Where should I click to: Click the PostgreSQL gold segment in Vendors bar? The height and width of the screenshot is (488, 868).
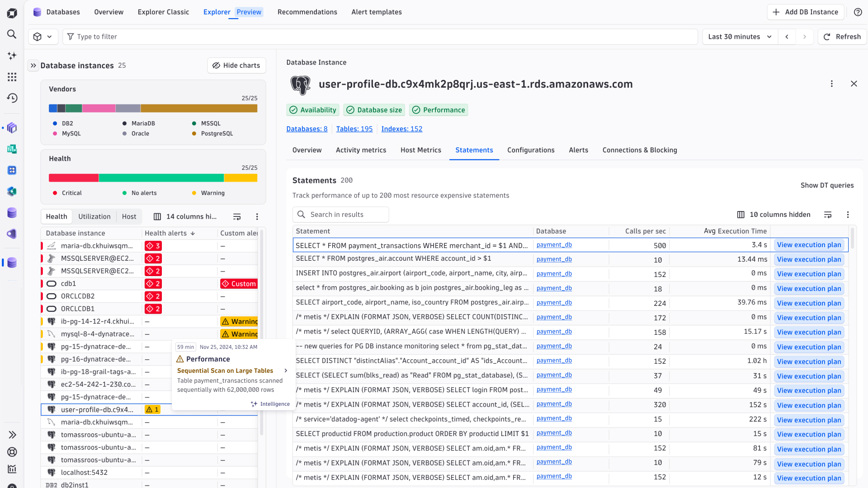(199, 108)
